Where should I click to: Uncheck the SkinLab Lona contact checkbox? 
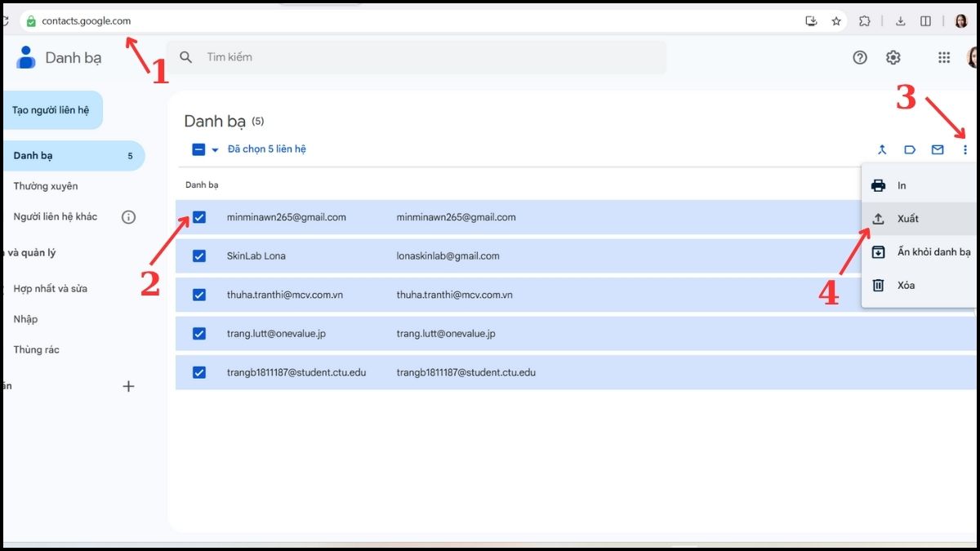pyautogui.click(x=199, y=256)
